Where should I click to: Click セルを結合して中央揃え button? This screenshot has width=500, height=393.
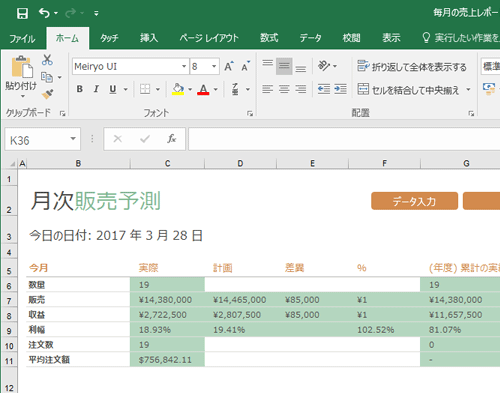tap(409, 89)
